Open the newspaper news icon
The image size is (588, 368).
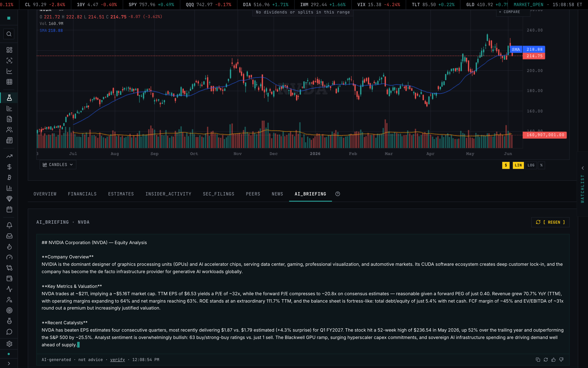click(x=9, y=140)
